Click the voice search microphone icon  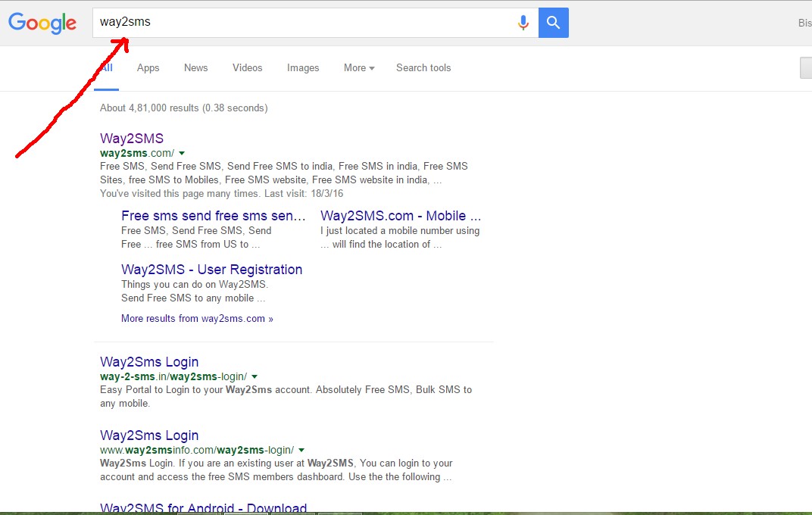(x=523, y=23)
